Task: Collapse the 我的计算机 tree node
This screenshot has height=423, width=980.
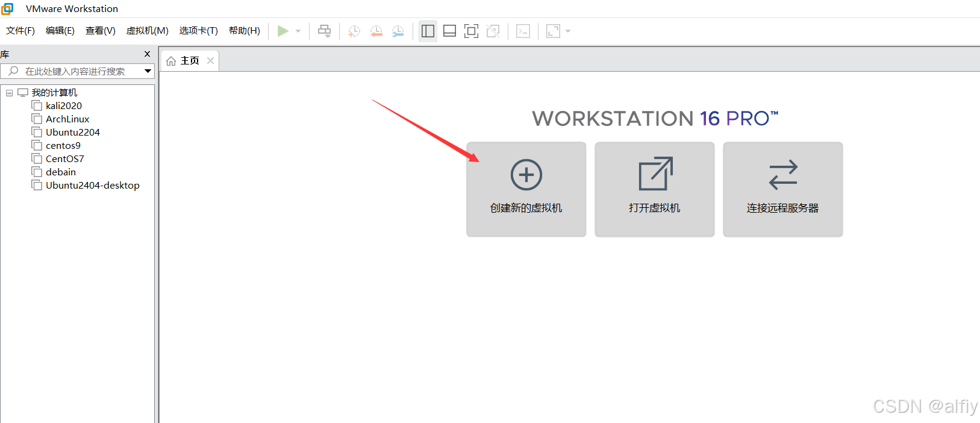Action: point(9,93)
